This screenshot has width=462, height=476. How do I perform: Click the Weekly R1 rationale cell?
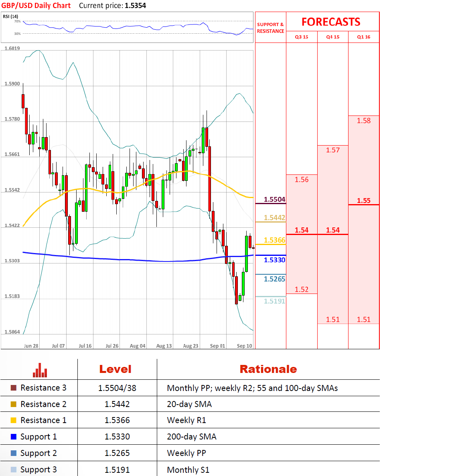coord(186,420)
